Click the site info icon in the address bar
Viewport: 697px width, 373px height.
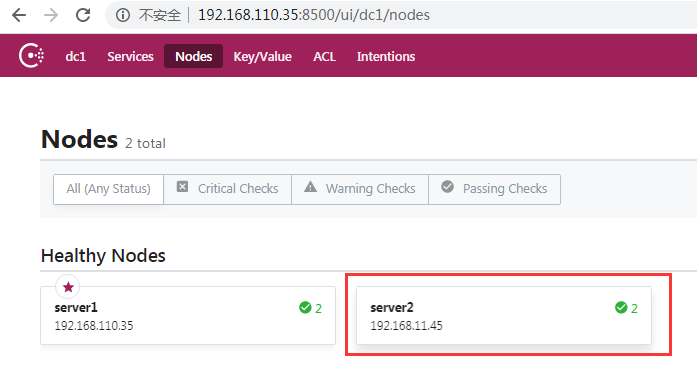tap(123, 15)
